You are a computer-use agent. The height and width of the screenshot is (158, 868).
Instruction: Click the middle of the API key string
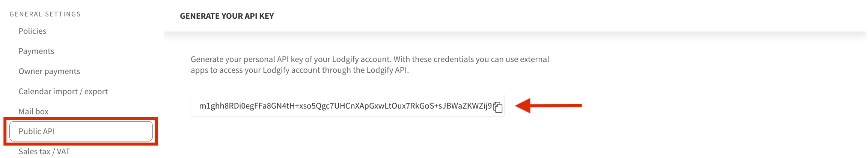point(345,106)
